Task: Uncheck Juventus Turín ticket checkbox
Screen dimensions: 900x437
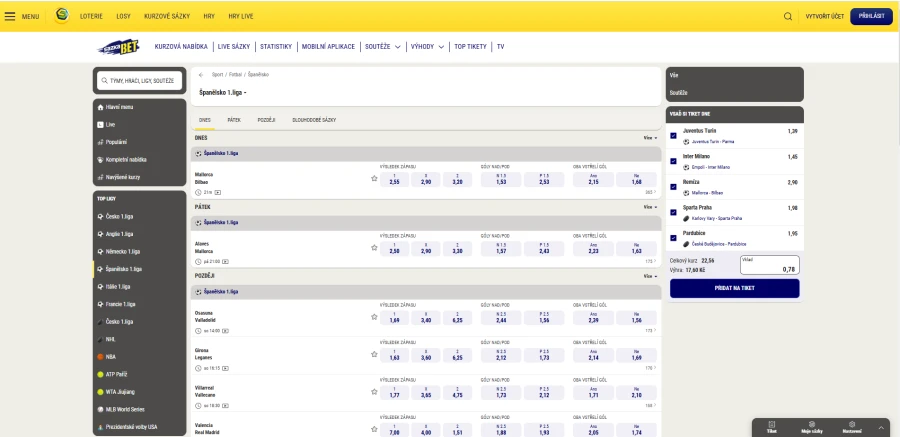Action: click(x=673, y=136)
